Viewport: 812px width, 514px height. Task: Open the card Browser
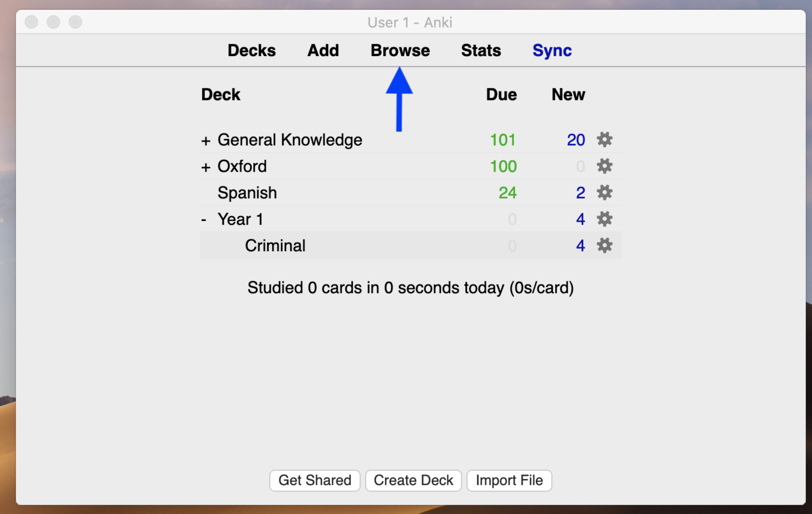click(x=400, y=50)
